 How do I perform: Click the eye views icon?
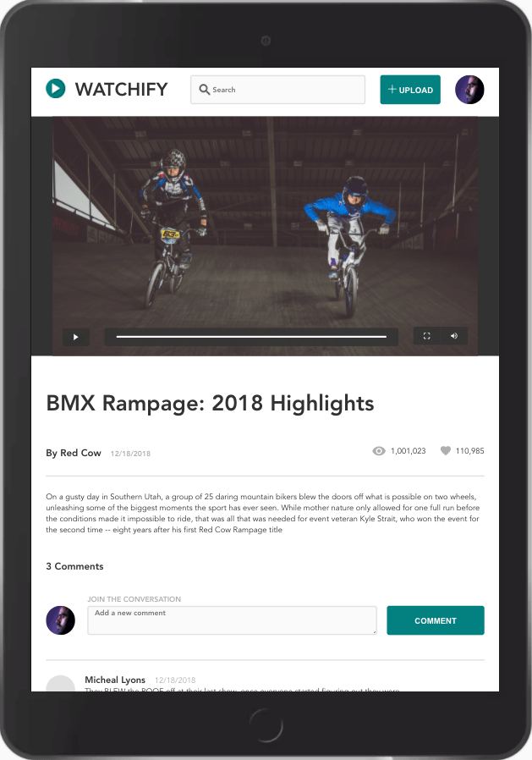pyautogui.click(x=379, y=451)
